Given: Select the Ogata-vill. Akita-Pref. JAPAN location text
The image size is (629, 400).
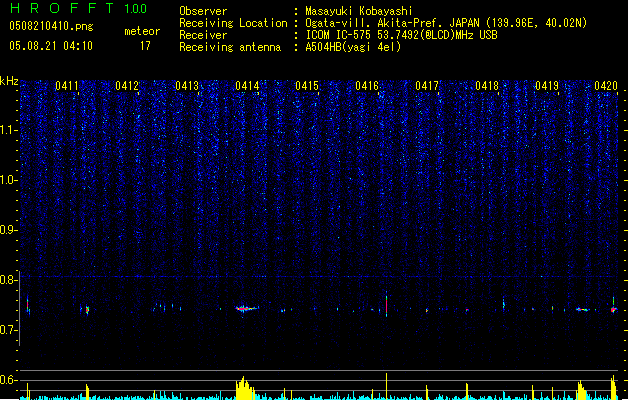Looking at the screenshot, I should click(x=446, y=23).
